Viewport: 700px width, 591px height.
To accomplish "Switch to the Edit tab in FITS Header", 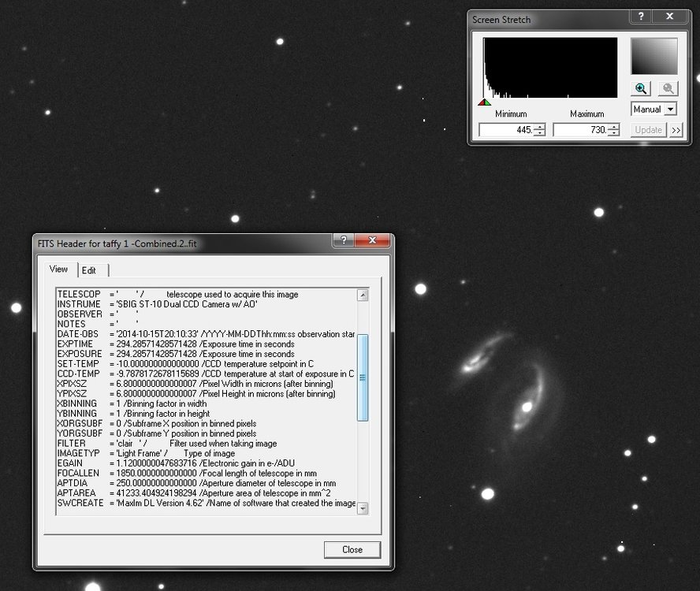I will point(89,270).
